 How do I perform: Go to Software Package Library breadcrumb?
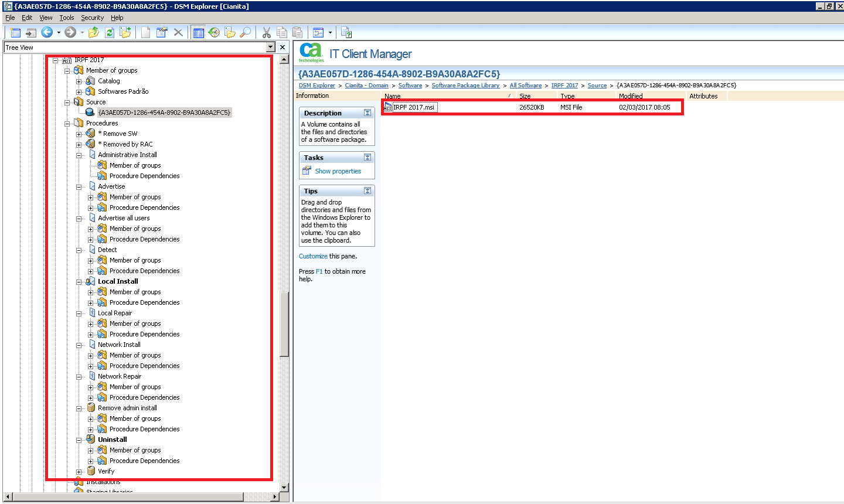[465, 86]
